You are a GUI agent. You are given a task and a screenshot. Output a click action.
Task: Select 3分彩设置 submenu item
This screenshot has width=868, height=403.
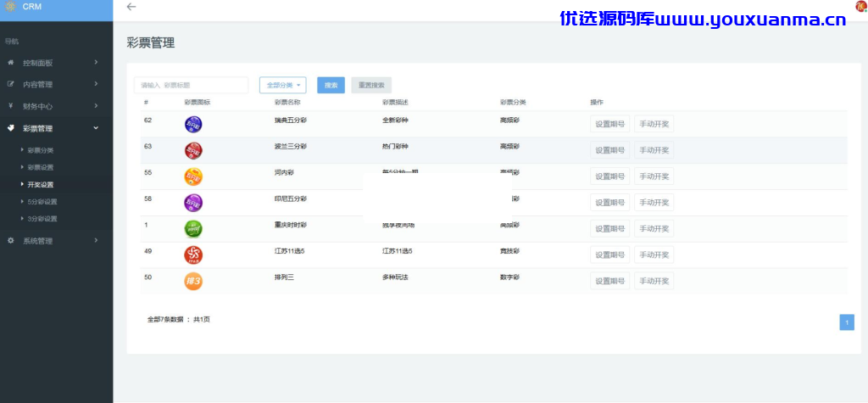click(x=42, y=219)
